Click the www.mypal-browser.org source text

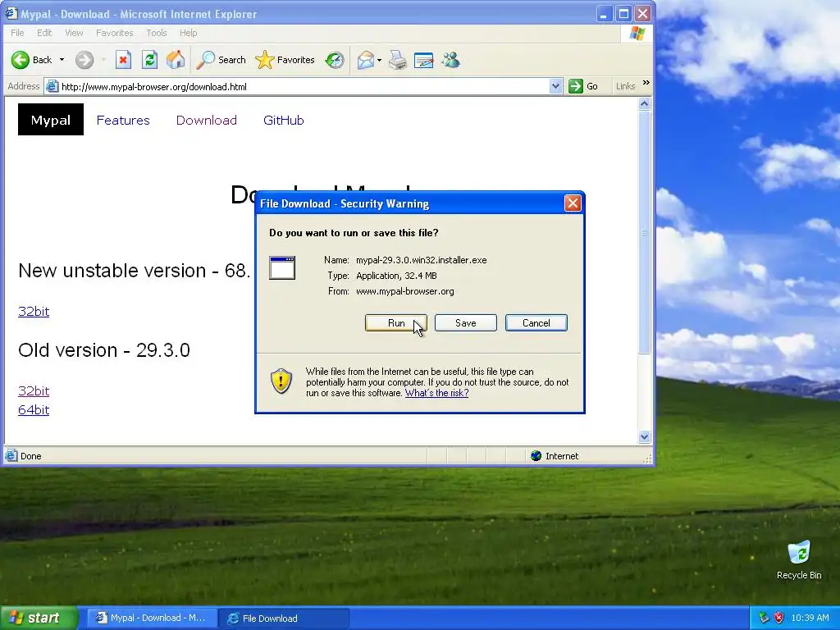405,291
